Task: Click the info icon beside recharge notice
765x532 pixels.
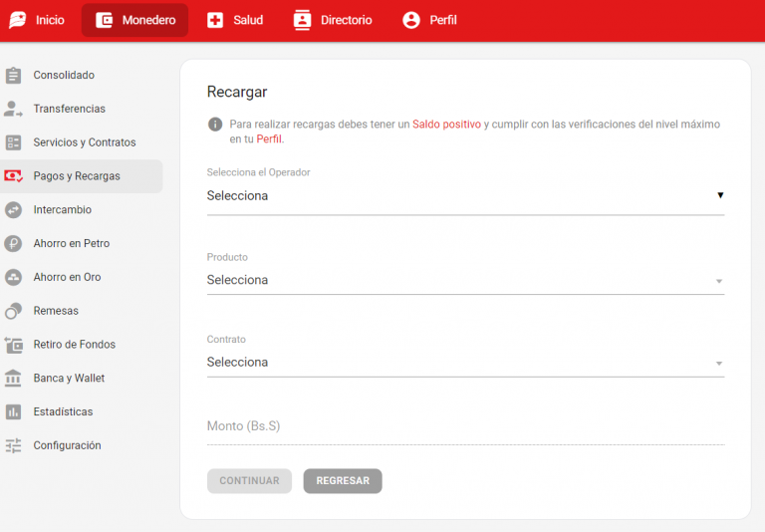Action: 215,125
